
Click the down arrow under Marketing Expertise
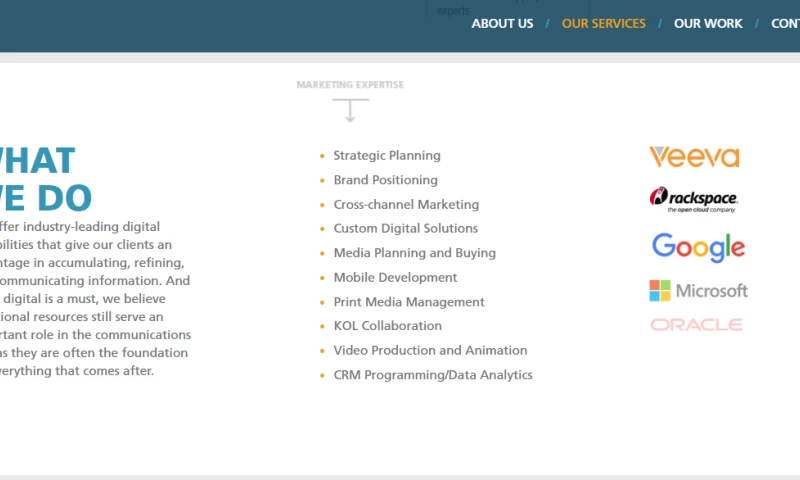coord(350,110)
